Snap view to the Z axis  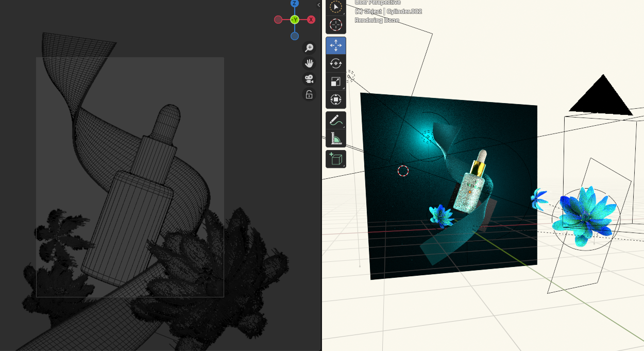tap(295, 4)
